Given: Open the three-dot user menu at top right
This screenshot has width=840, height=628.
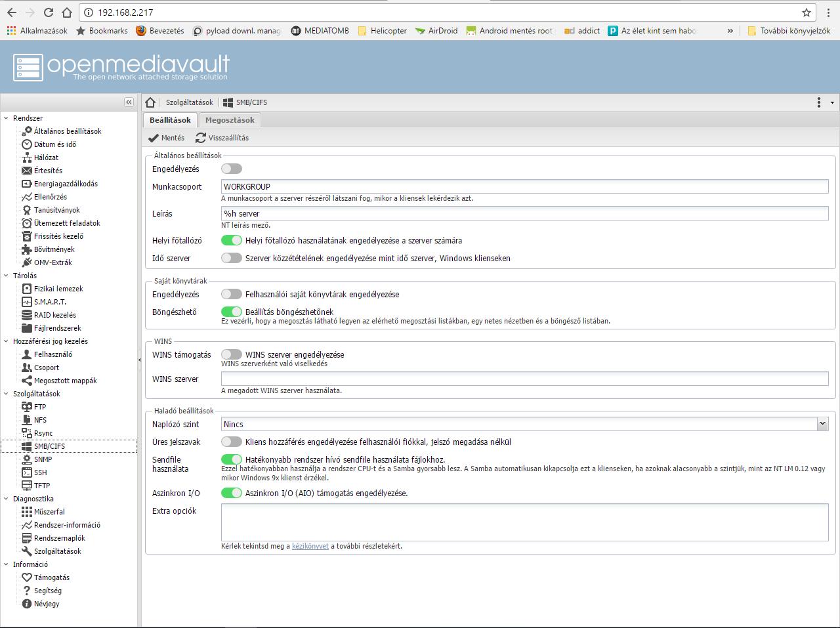Looking at the screenshot, I should [x=819, y=102].
